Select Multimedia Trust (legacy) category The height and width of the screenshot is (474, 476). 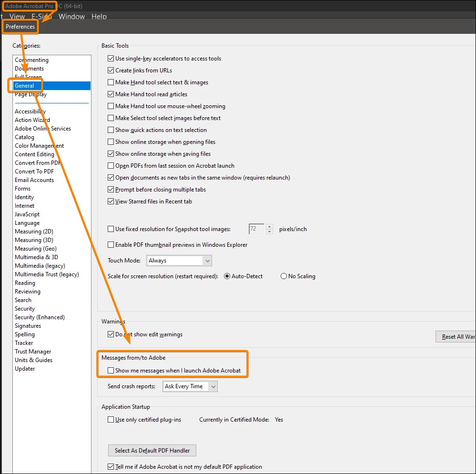click(47, 274)
